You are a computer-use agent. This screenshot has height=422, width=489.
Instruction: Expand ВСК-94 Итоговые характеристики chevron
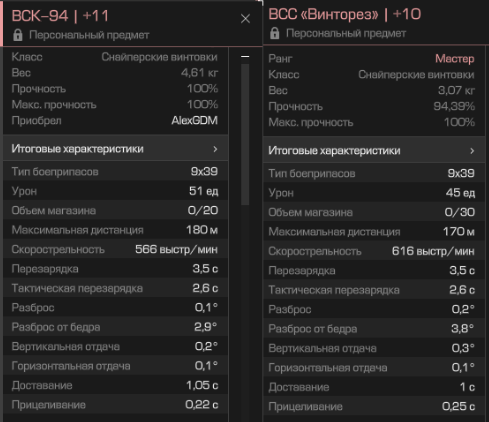tap(215, 149)
